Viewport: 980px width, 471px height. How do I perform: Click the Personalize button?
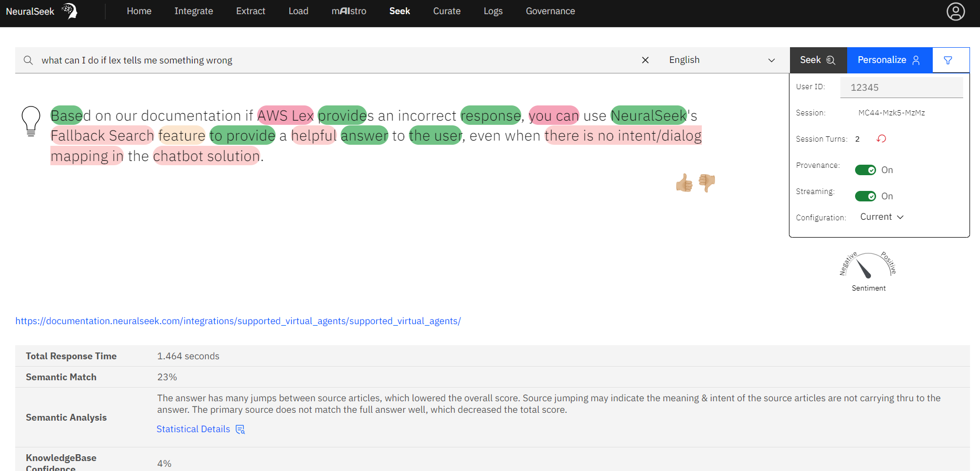pos(890,60)
